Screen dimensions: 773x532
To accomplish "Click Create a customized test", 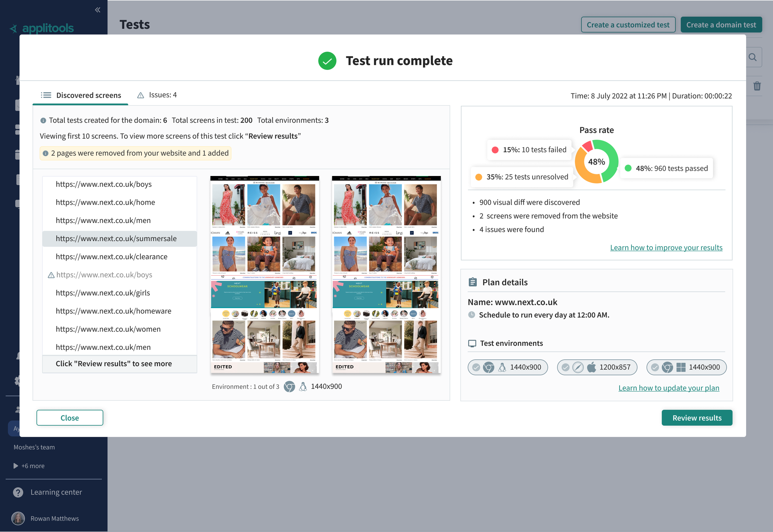I will (628, 25).
